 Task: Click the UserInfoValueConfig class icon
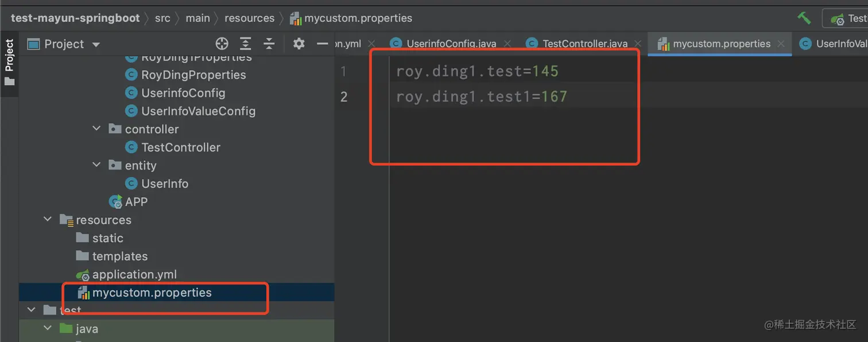pos(132,111)
